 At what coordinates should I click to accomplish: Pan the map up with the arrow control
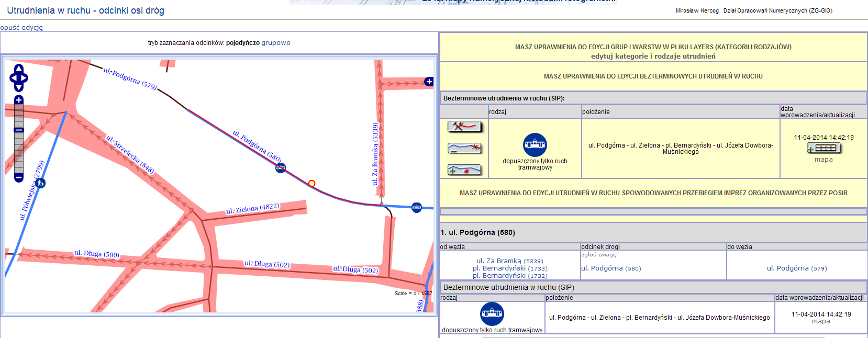point(19,69)
